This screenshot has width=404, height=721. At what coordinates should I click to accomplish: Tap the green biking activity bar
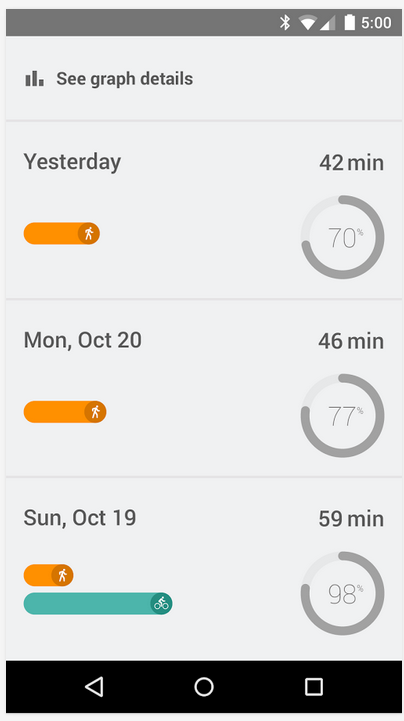click(x=98, y=603)
